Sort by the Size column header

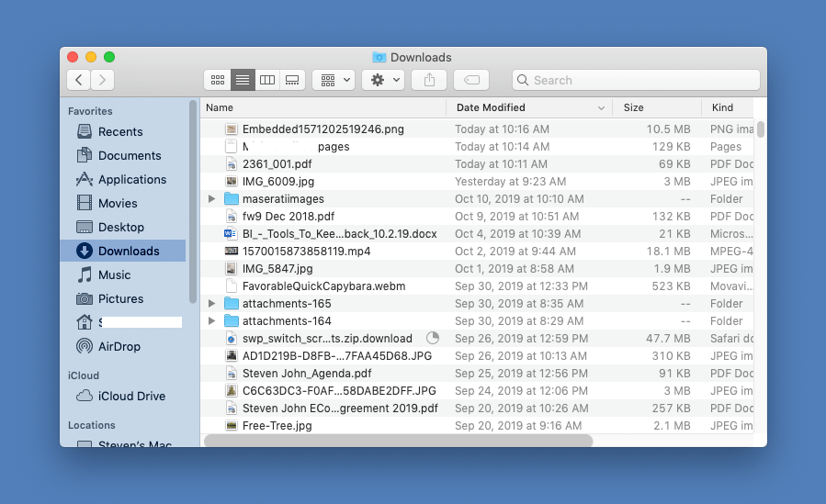(657, 107)
